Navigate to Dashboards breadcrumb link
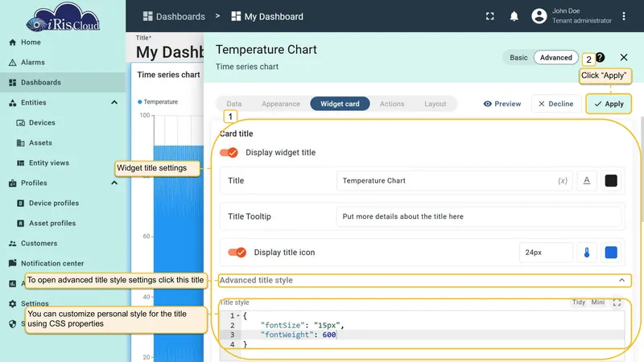Viewport: 644px width, 362px height. coord(174,16)
